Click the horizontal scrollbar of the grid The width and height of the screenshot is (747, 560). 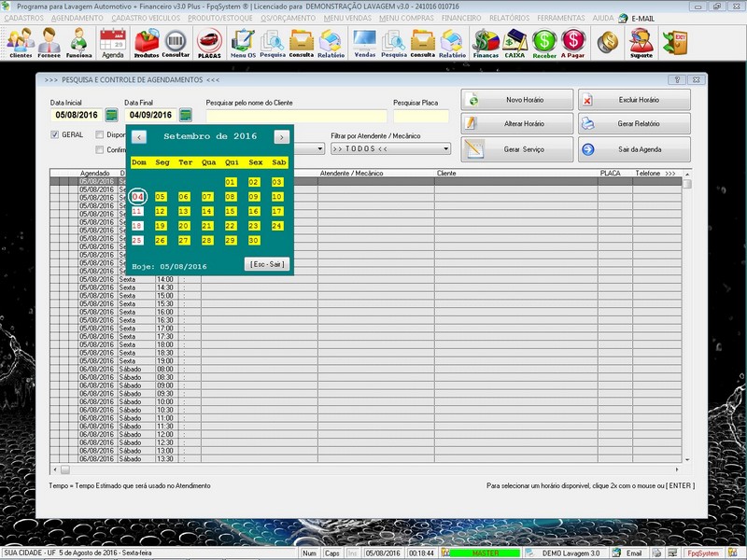click(x=366, y=469)
